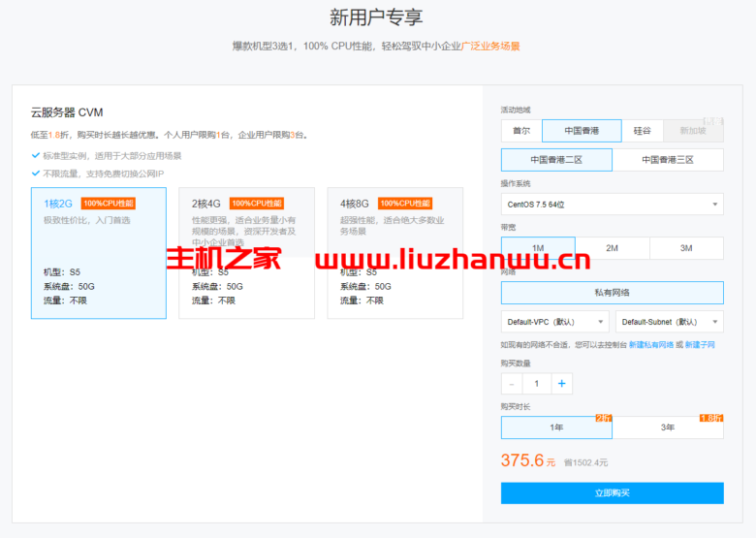Select 3年 purchase duration
This screenshot has height=538, width=756.
pos(668,427)
